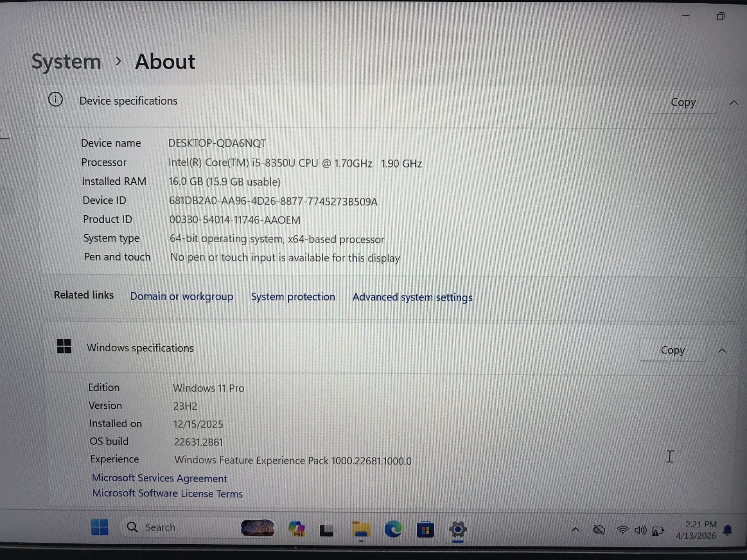Select the version value 23H2
Image resolution: width=747 pixels, height=560 pixels.
click(185, 406)
